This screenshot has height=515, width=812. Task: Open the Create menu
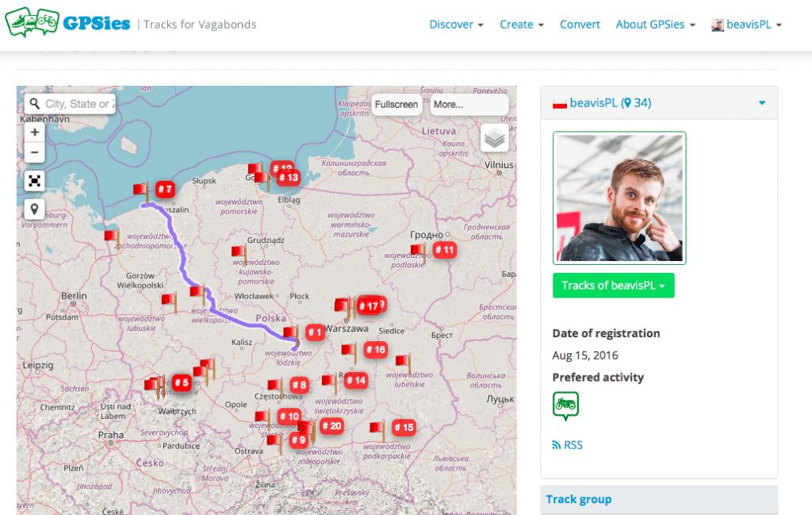tap(521, 25)
